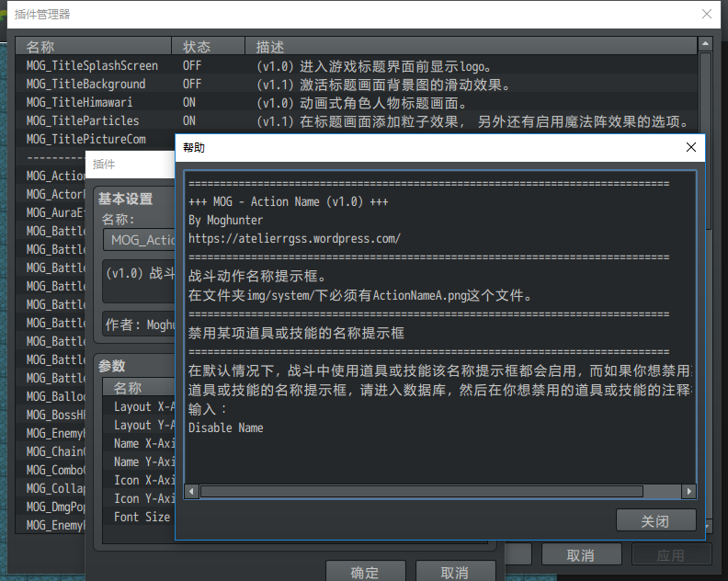Click the 禁用某项道具或技能的名称提示框 heading

296,333
